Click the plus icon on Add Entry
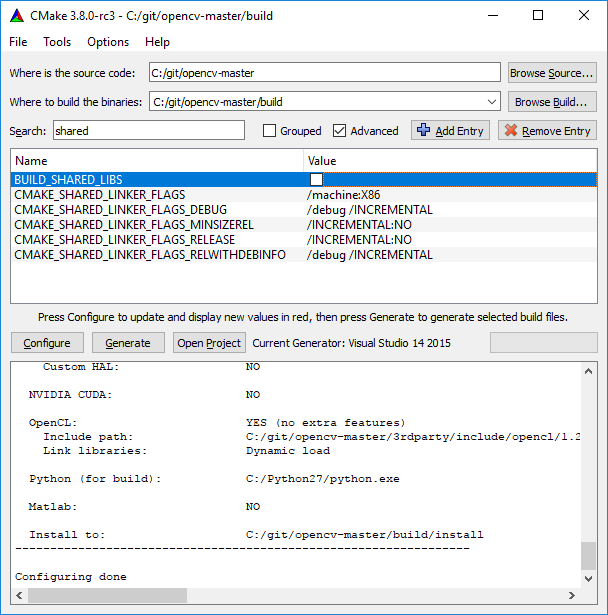 point(423,131)
